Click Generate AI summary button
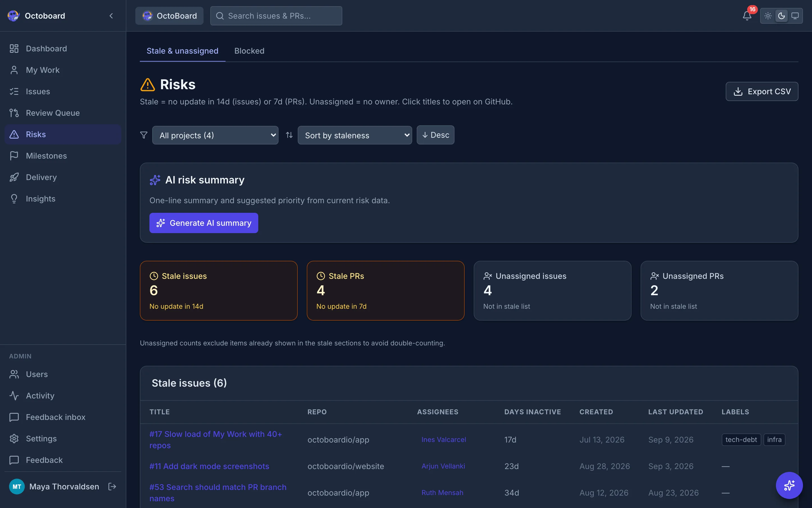Viewport: 812px width, 508px height. [204, 223]
